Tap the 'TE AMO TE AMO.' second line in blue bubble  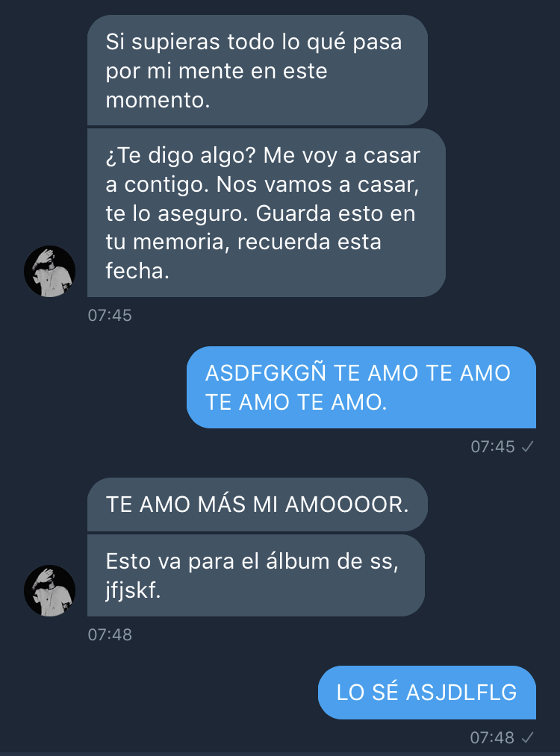296,402
